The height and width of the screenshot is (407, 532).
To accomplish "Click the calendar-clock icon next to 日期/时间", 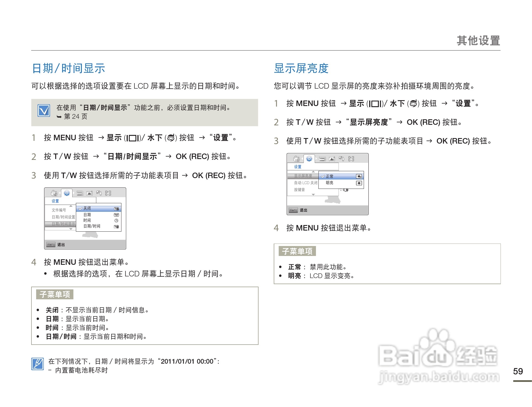I will [116, 227].
